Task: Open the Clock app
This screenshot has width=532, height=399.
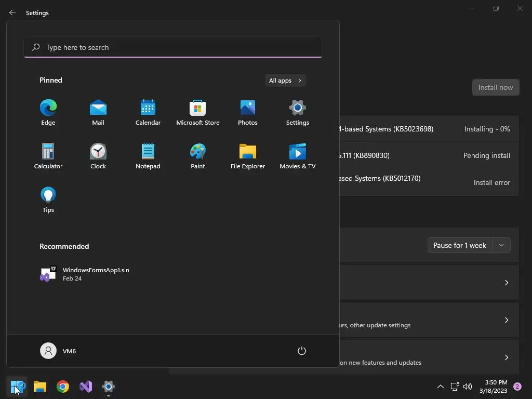Action: tap(98, 156)
